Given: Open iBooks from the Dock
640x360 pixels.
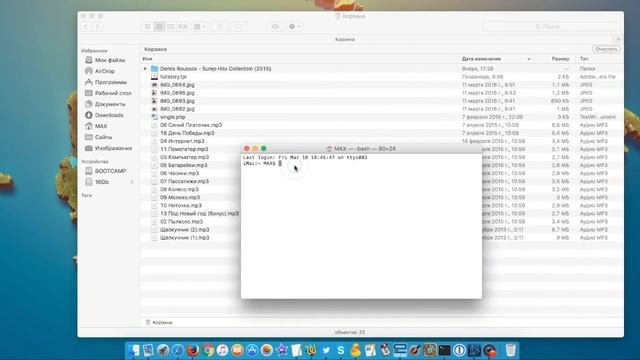Looking at the screenshot, I should (x=237, y=350).
